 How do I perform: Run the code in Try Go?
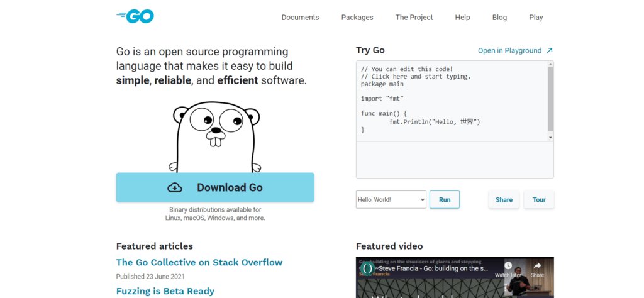click(x=445, y=199)
